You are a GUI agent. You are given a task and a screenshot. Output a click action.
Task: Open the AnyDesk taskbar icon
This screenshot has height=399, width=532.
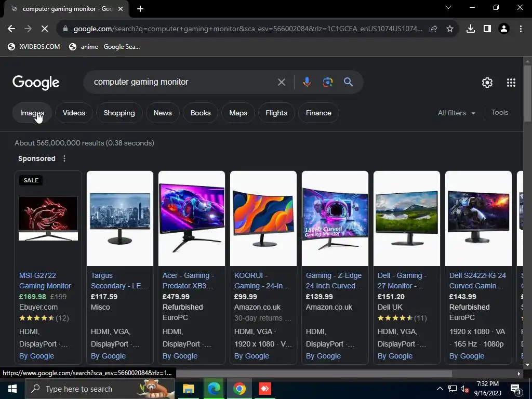click(264, 389)
